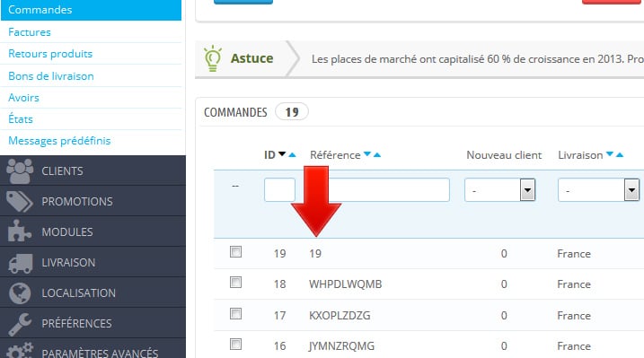Click ID 17 cell
The height and width of the screenshot is (358, 644).
coord(279,315)
